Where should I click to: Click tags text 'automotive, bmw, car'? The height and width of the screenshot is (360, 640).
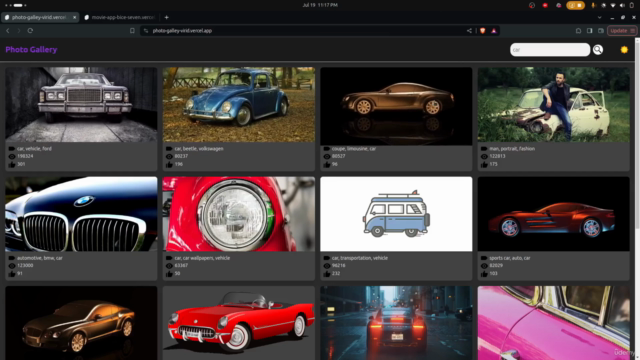pos(40,258)
